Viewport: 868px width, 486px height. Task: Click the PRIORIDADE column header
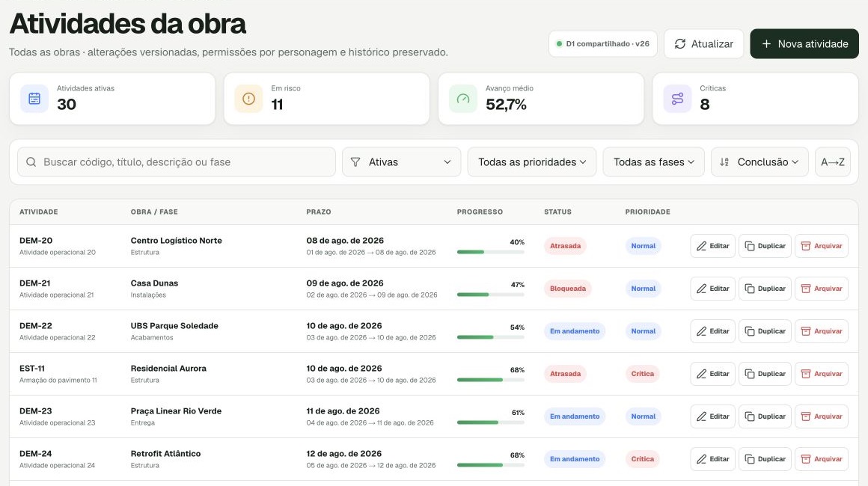tap(648, 212)
